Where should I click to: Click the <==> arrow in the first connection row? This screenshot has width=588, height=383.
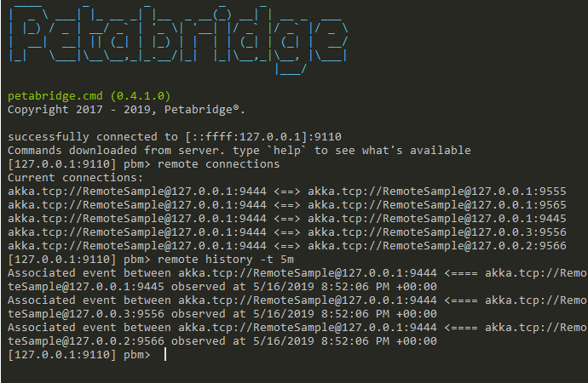tap(287, 191)
